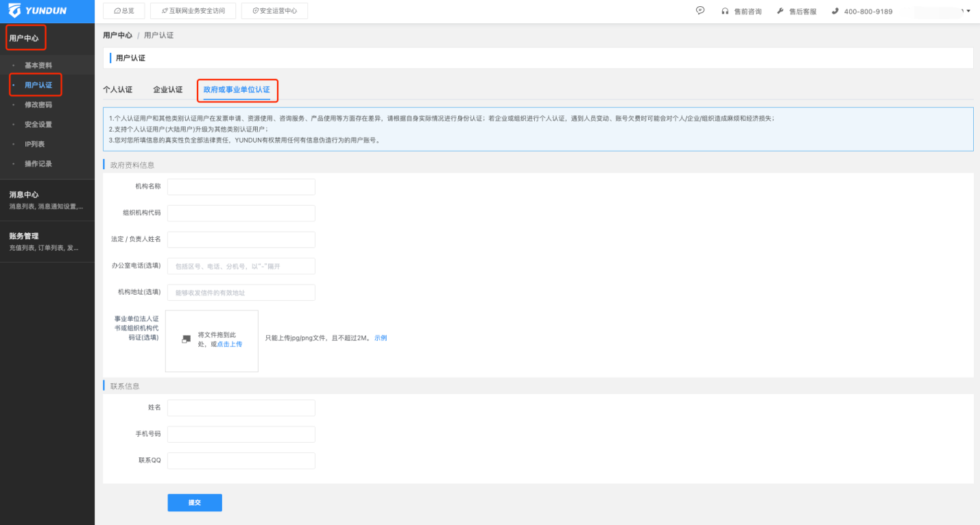980x525 pixels.
Task: Click the blue 提交 submit button
Action: (x=195, y=502)
